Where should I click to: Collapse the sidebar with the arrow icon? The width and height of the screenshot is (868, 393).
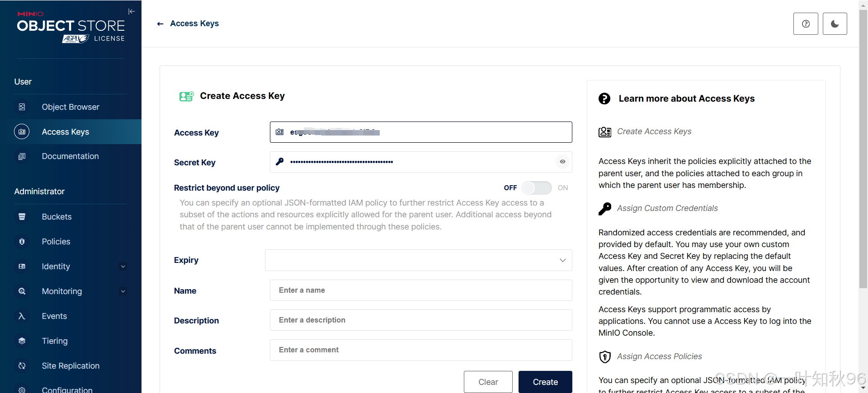(x=132, y=11)
